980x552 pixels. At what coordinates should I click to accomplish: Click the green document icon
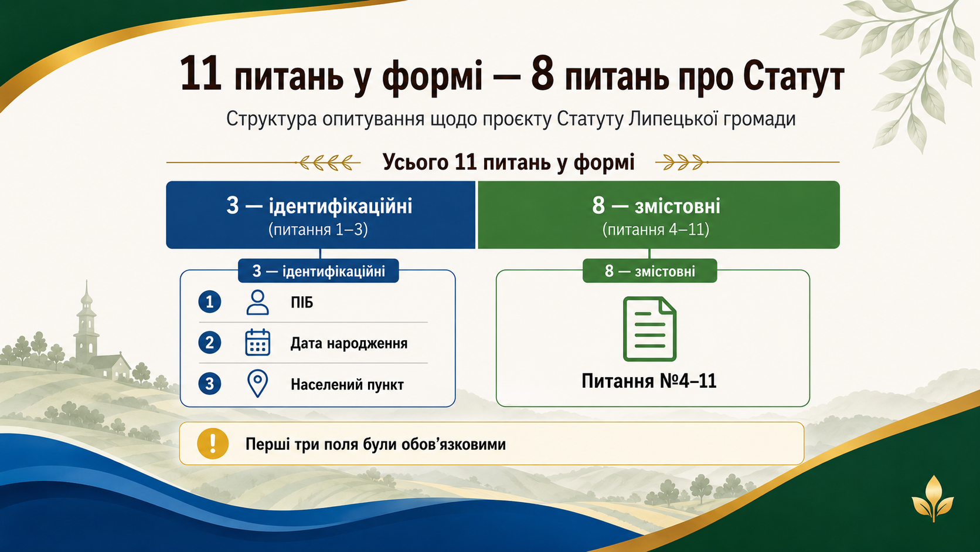click(x=649, y=329)
